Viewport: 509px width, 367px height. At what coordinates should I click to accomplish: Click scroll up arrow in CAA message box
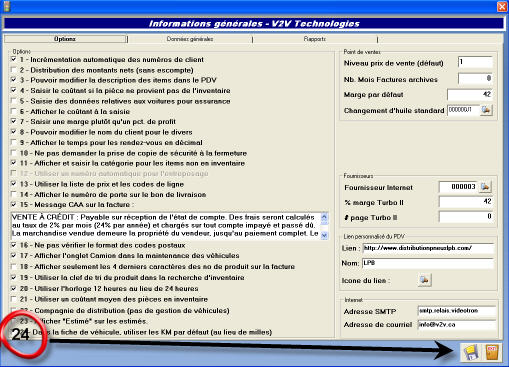point(324,217)
